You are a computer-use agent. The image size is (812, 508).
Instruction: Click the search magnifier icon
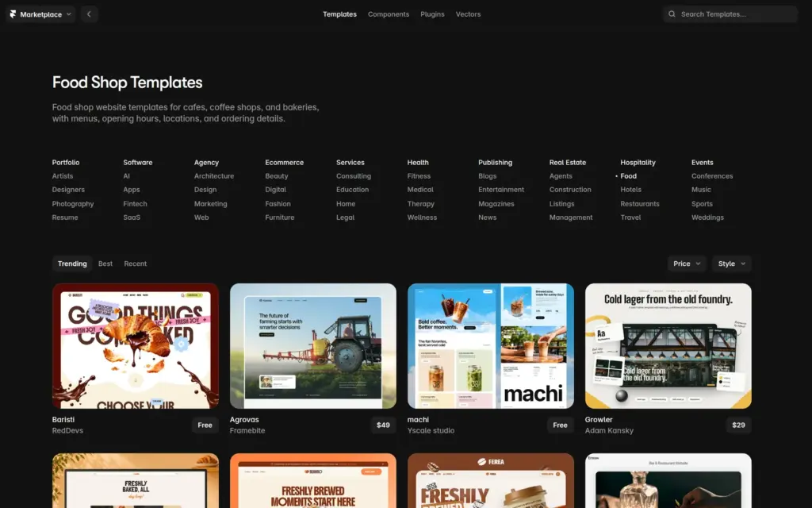[672, 14]
